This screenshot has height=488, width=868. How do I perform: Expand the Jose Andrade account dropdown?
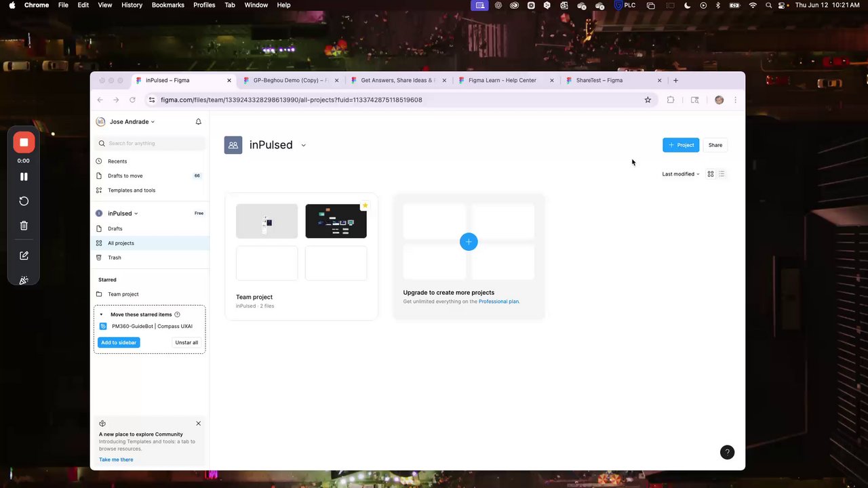pos(132,122)
